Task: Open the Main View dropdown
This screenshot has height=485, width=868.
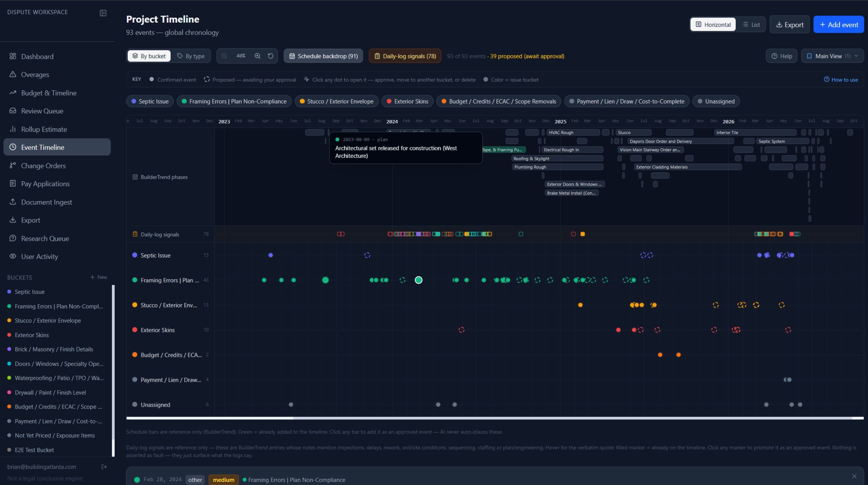Action: (x=832, y=56)
